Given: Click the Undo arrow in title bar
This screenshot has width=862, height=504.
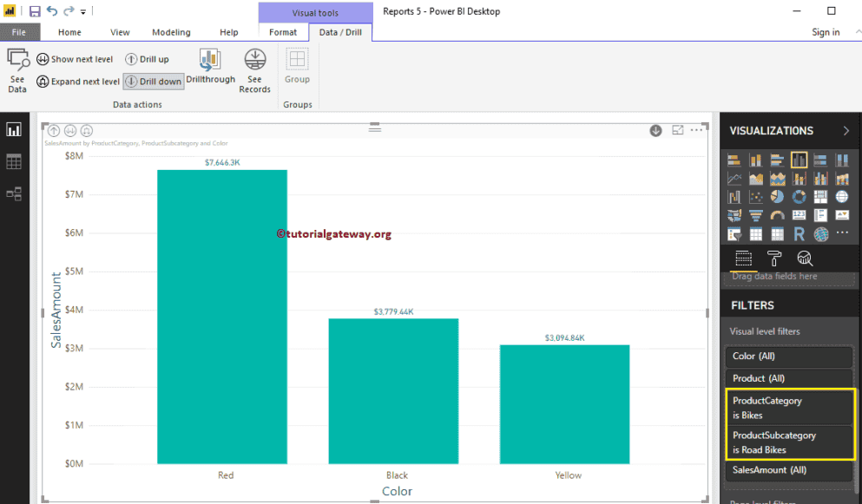Looking at the screenshot, I should coord(52,10).
